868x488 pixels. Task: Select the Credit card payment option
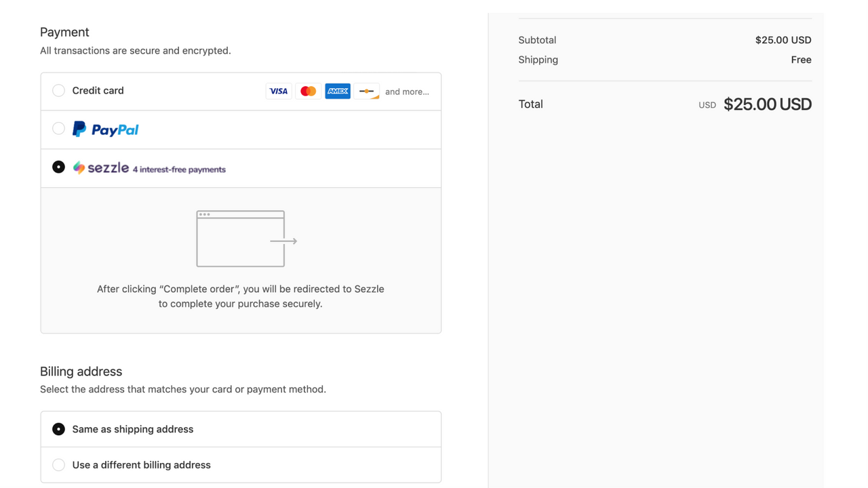pos(58,90)
